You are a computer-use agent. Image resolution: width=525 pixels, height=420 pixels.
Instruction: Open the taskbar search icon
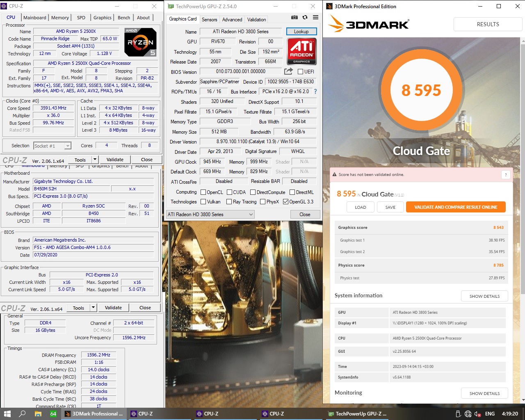(x=23, y=414)
